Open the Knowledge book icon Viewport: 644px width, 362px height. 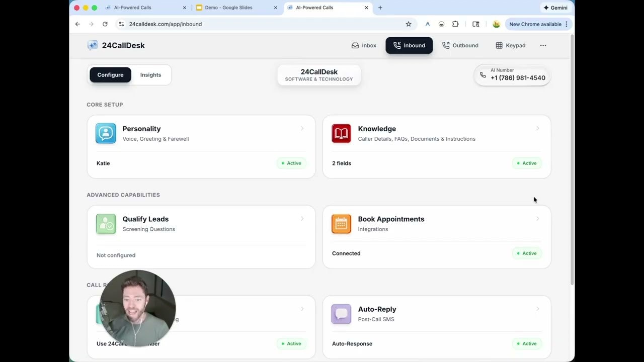click(341, 133)
